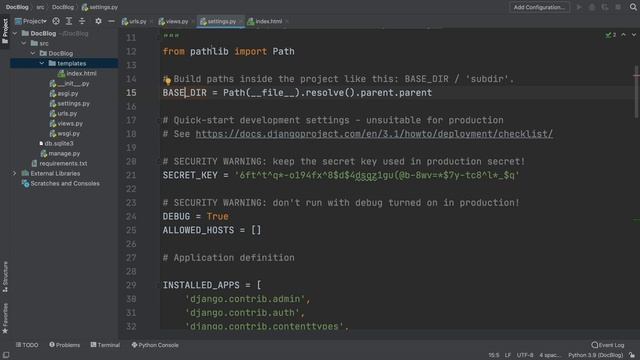
Task: Select settings.py in the project tree
Action: (69, 103)
